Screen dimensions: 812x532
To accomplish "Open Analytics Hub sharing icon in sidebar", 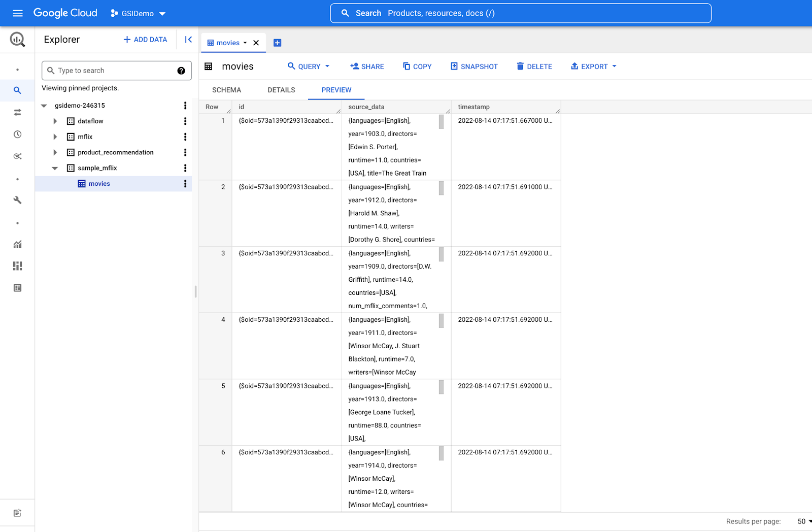I will point(17,156).
